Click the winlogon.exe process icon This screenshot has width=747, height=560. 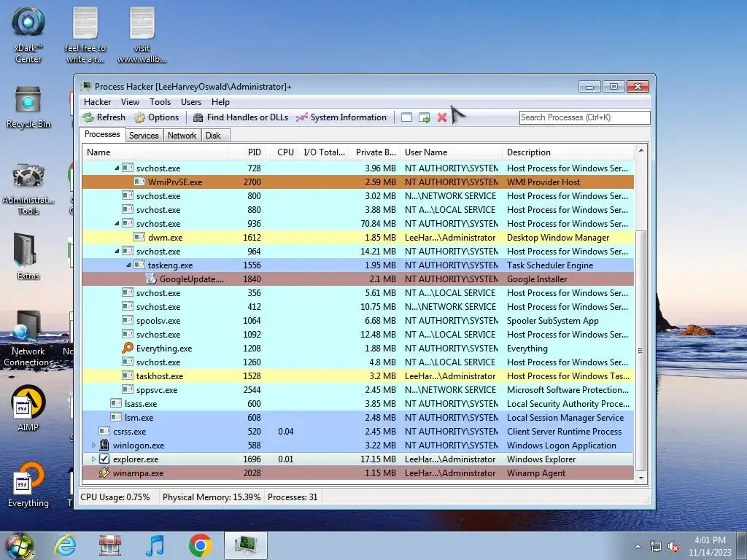[104, 446]
